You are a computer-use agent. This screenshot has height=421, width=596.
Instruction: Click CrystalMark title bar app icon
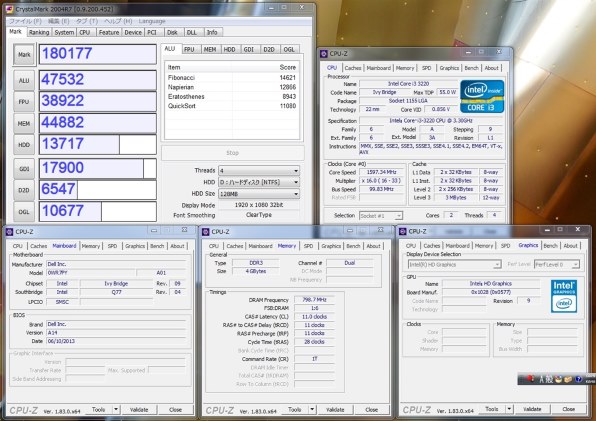(10, 9)
